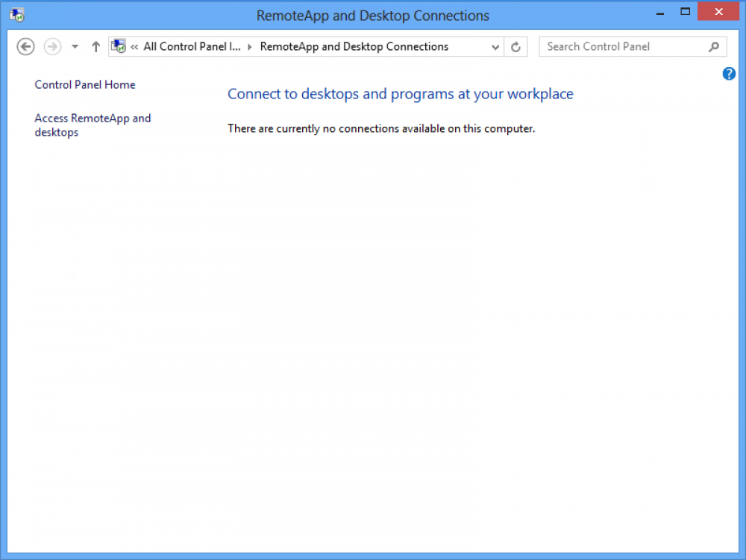Refresh the Control Panel page
The width and height of the screenshot is (746, 560).
(515, 47)
